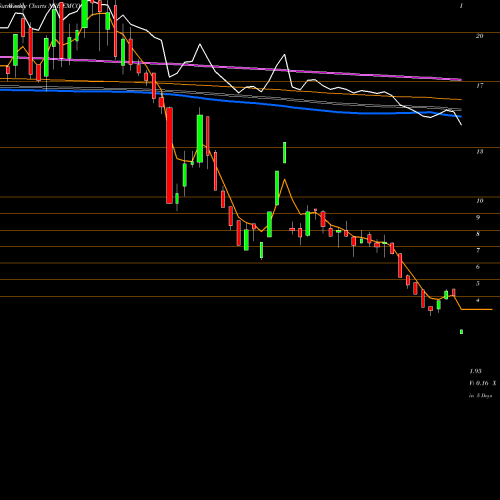
Task: Click the price axis label 5
Action: tap(478, 283)
